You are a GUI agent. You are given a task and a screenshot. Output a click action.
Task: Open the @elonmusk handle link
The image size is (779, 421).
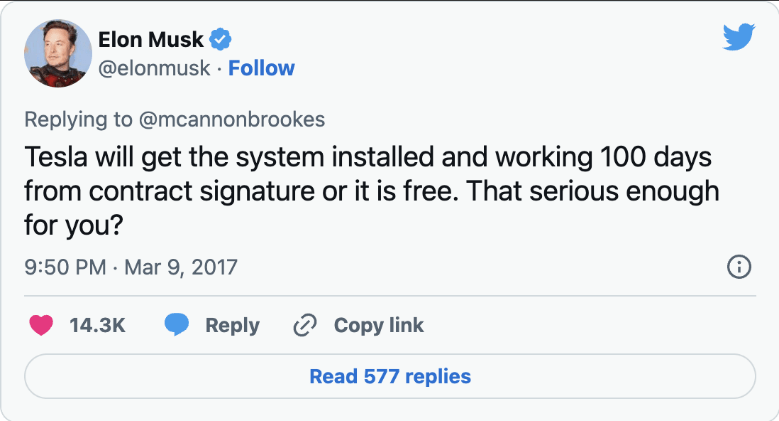[x=154, y=68]
